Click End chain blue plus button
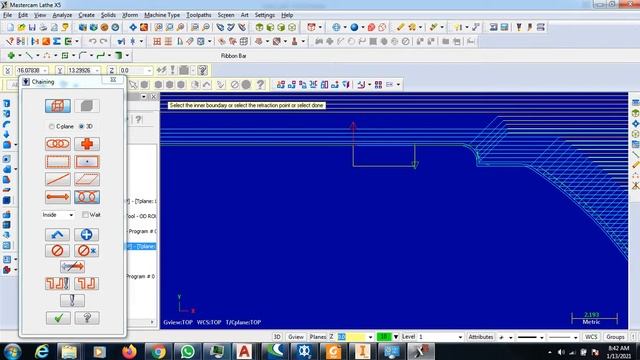This screenshot has height=360, width=640. click(87, 234)
